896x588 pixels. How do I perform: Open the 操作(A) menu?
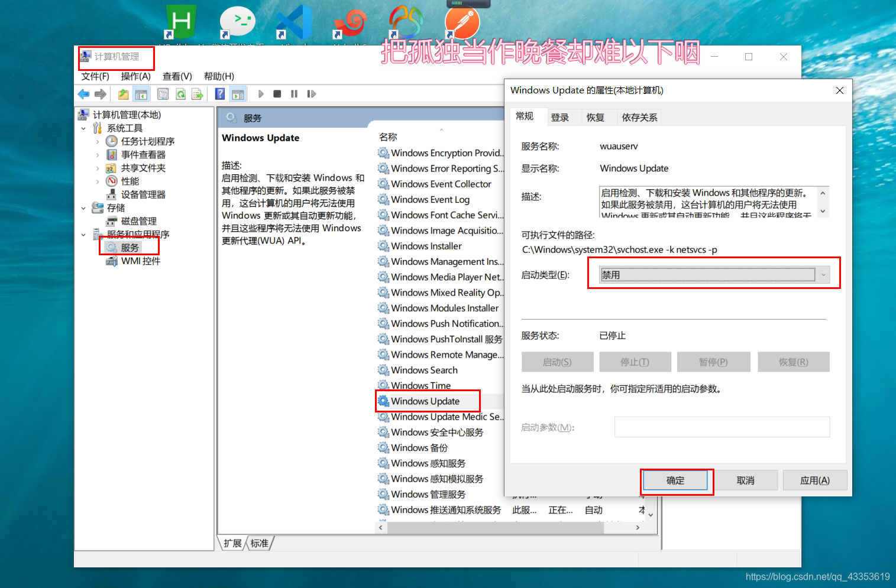(x=136, y=76)
